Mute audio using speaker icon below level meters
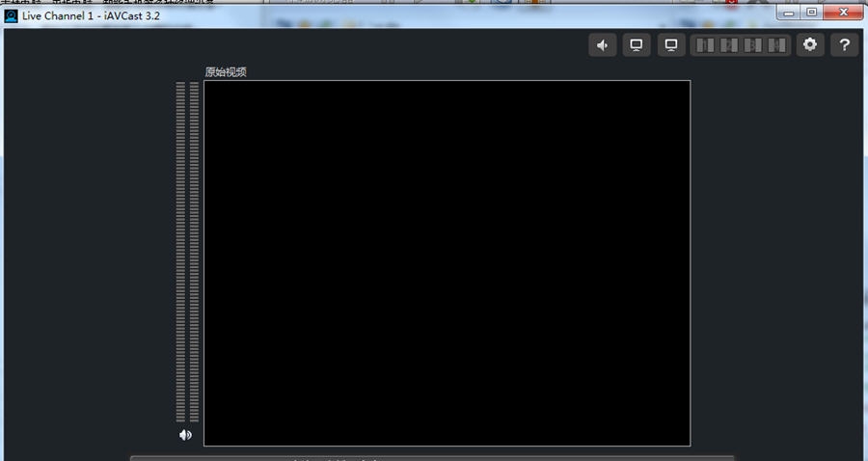Image resolution: width=868 pixels, height=461 pixels. (185, 435)
